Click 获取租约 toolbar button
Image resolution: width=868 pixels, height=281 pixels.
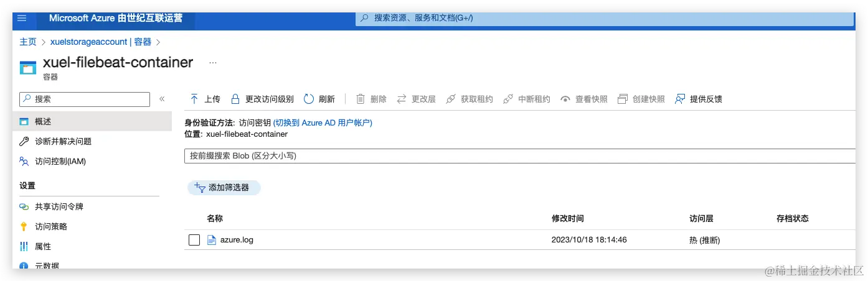coord(469,99)
